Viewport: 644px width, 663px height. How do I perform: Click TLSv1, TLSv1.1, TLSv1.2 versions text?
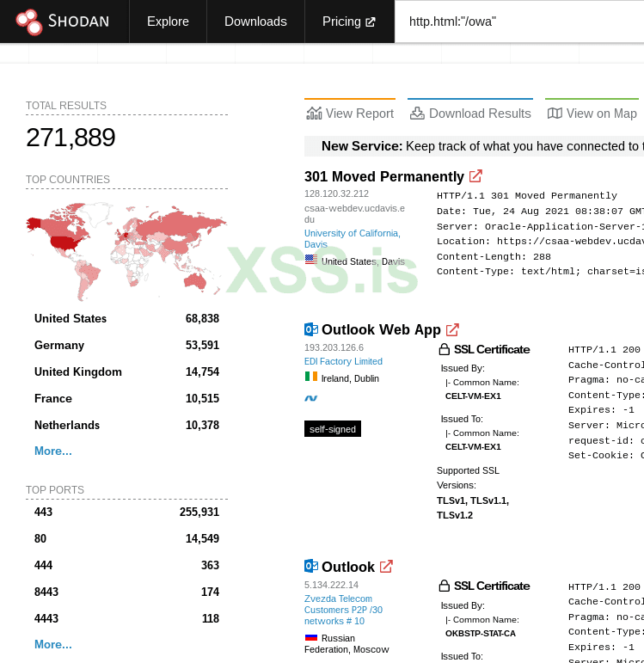click(473, 508)
